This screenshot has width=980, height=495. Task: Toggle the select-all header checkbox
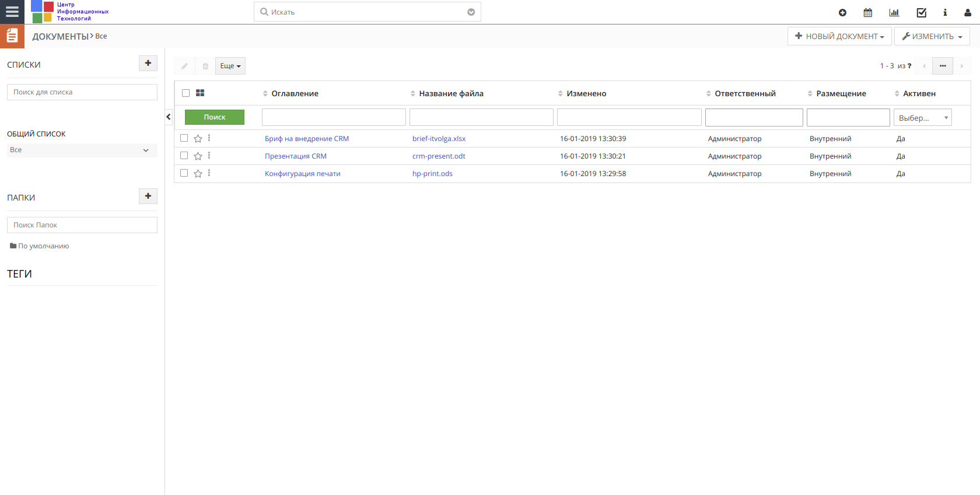[x=185, y=93]
